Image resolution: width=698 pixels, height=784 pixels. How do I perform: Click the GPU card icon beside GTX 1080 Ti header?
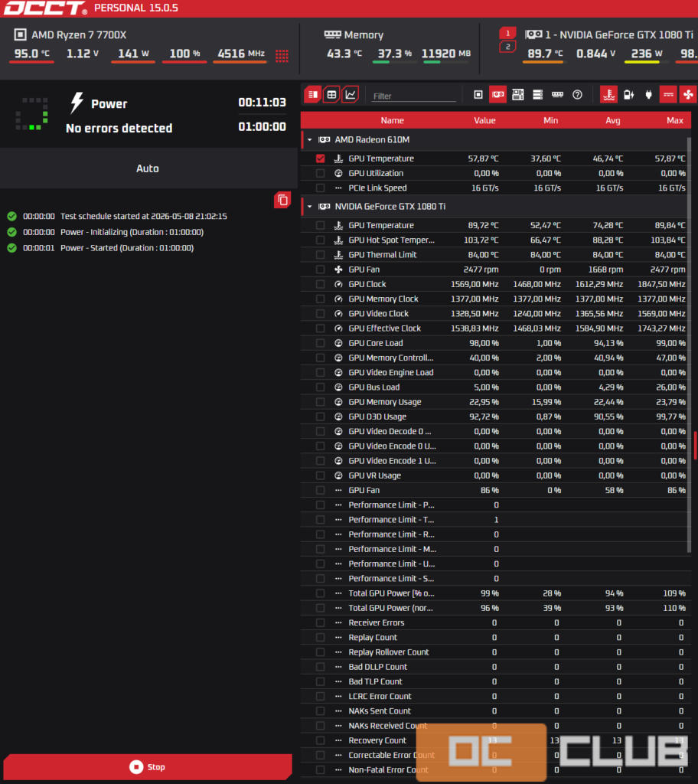pyautogui.click(x=533, y=34)
